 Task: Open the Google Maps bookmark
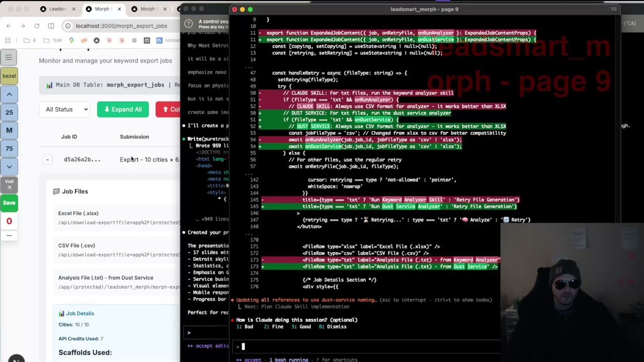(71, 40)
